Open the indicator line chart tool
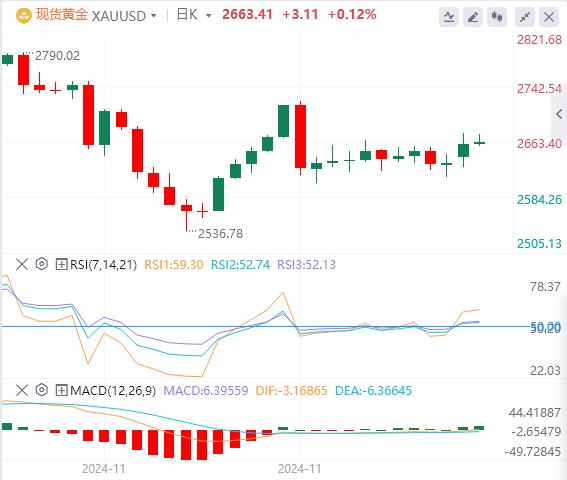Screen dimensions: 567x480 tap(449, 17)
